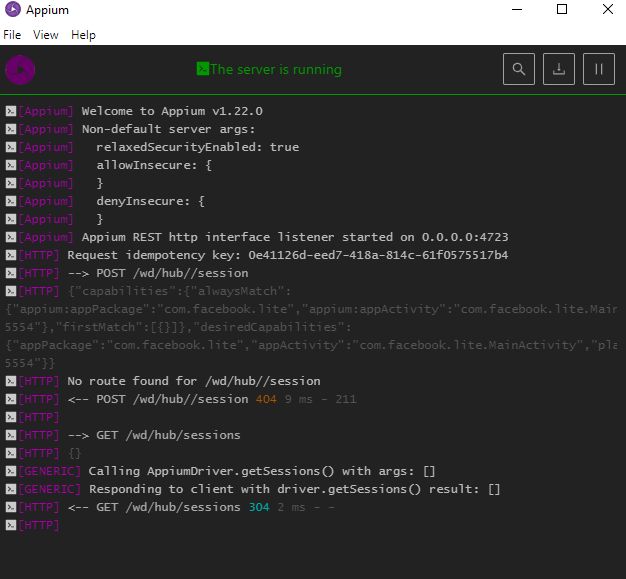Click log icon beside 'denyInsecure: {'

[x=11, y=201]
